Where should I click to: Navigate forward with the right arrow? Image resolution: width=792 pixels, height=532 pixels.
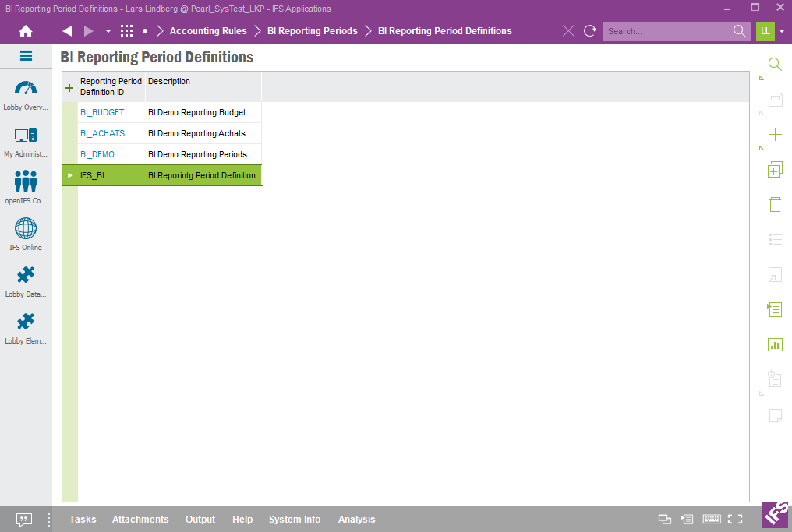pos(89,31)
